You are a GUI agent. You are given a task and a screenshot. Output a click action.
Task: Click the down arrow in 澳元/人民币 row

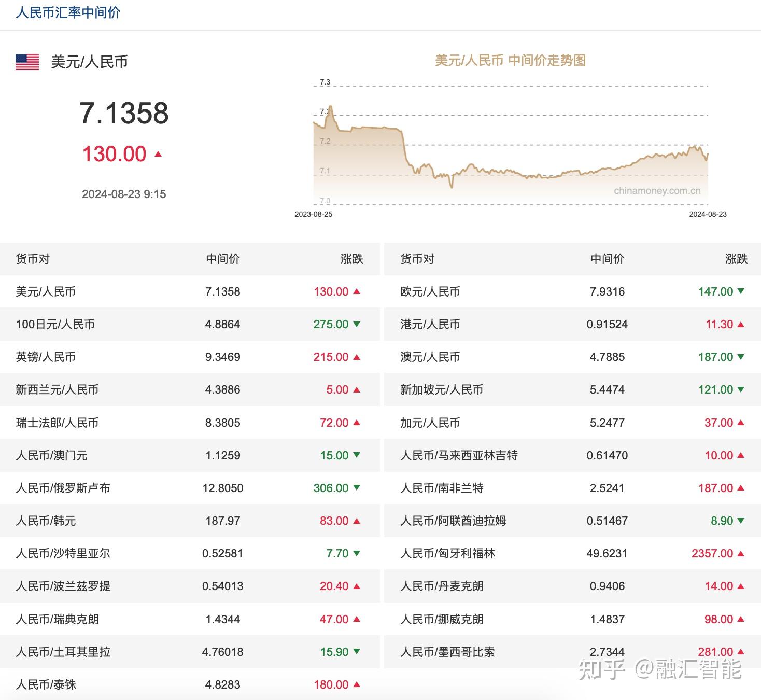(x=741, y=357)
